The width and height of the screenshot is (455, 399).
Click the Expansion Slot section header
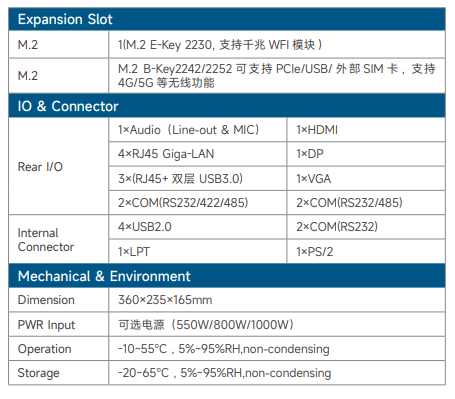pyautogui.click(x=227, y=19)
